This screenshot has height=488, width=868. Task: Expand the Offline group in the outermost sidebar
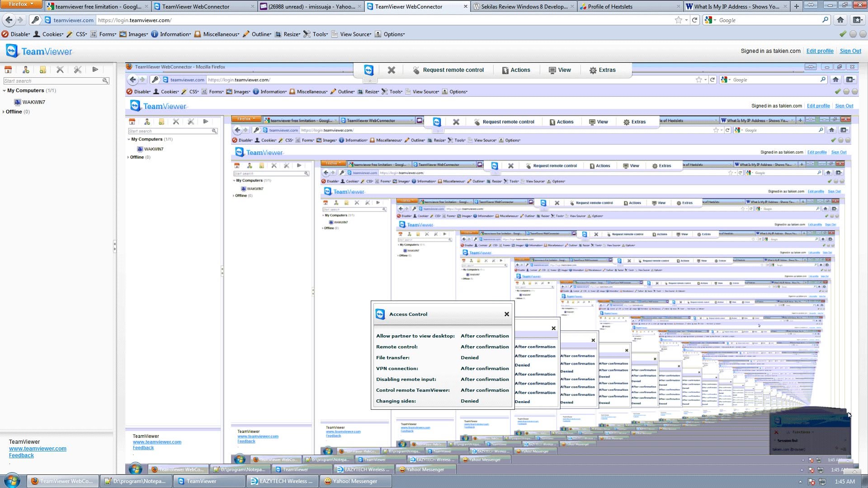pos(4,112)
